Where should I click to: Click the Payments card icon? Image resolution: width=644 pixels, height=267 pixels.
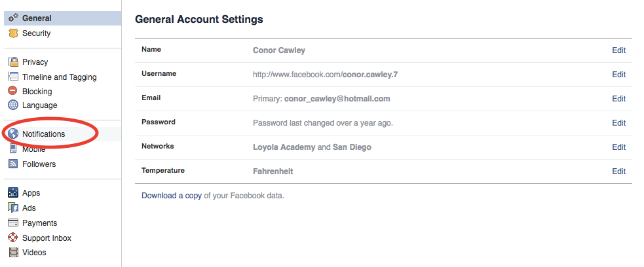tap(13, 223)
